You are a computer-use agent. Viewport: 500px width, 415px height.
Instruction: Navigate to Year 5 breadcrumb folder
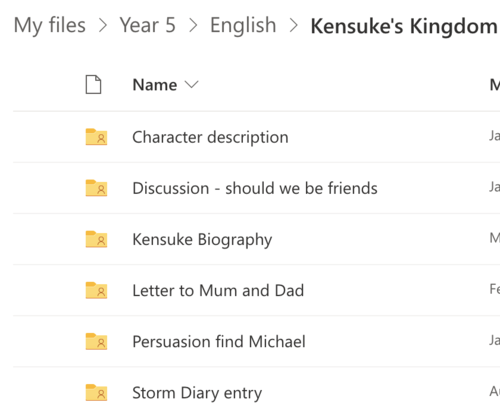tap(147, 25)
